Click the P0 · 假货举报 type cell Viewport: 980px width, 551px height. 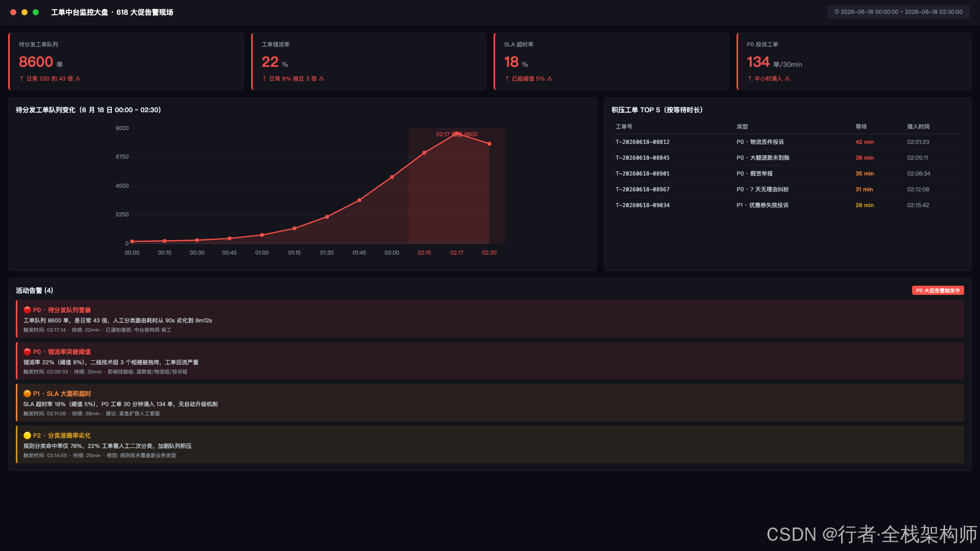pyautogui.click(x=754, y=174)
